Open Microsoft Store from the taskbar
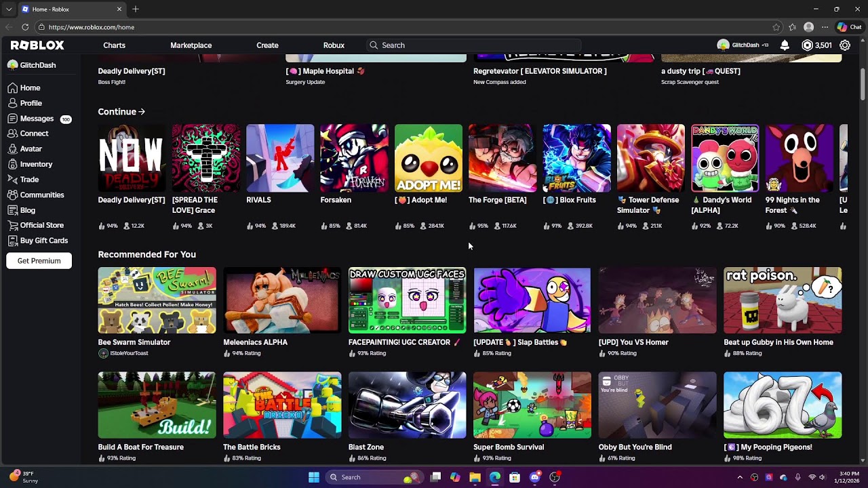 [515, 477]
